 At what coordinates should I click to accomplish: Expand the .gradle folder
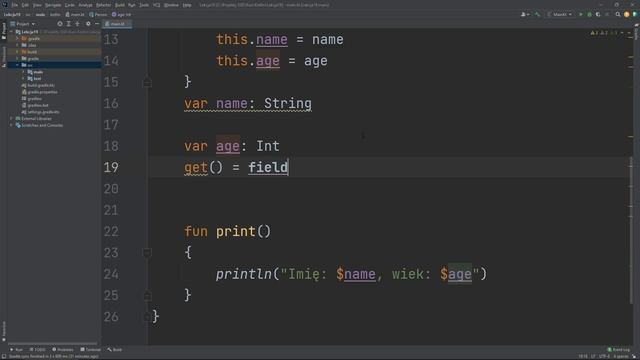point(18,39)
